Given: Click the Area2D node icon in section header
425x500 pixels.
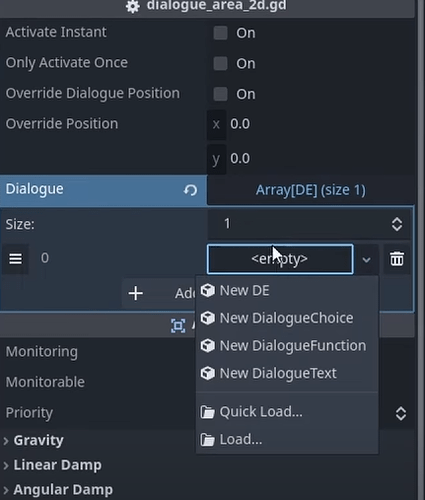Looking at the screenshot, I should (x=178, y=326).
